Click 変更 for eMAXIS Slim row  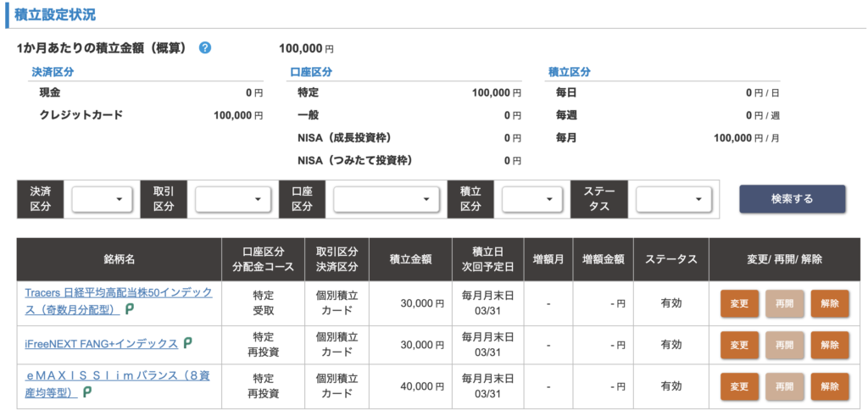point(739,386)
